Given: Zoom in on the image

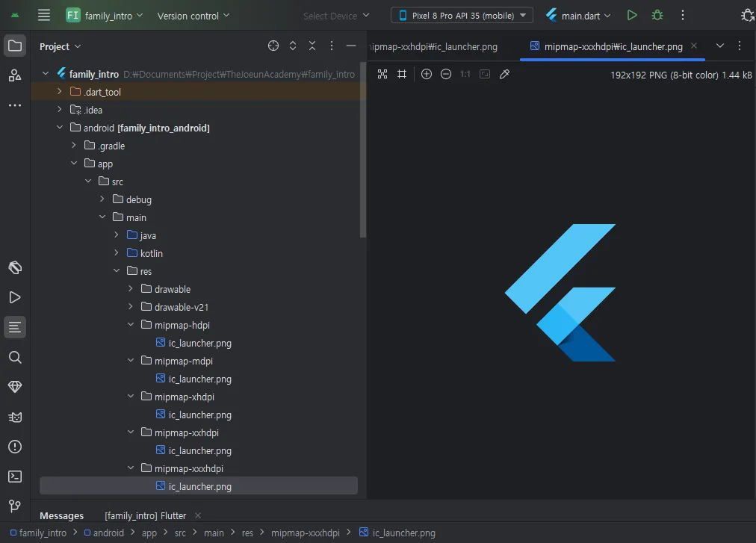Looking at the screenshot, I should (427, 74).
